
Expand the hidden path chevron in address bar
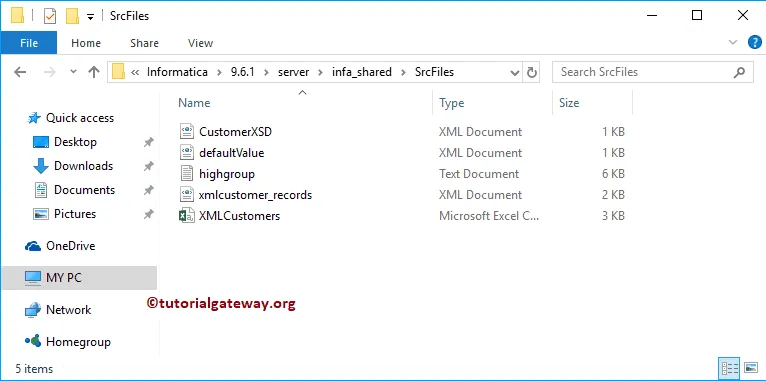(135, 72)
